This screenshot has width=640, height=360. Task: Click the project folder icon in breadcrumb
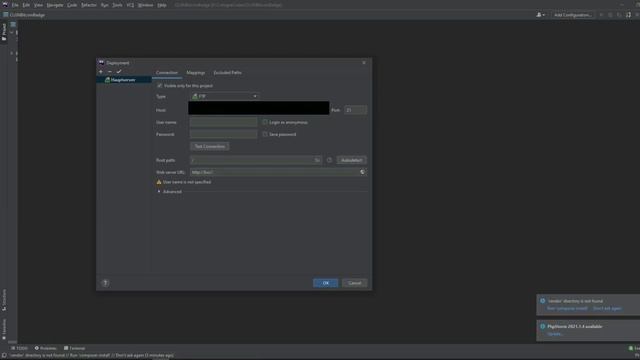coord(6,15)
